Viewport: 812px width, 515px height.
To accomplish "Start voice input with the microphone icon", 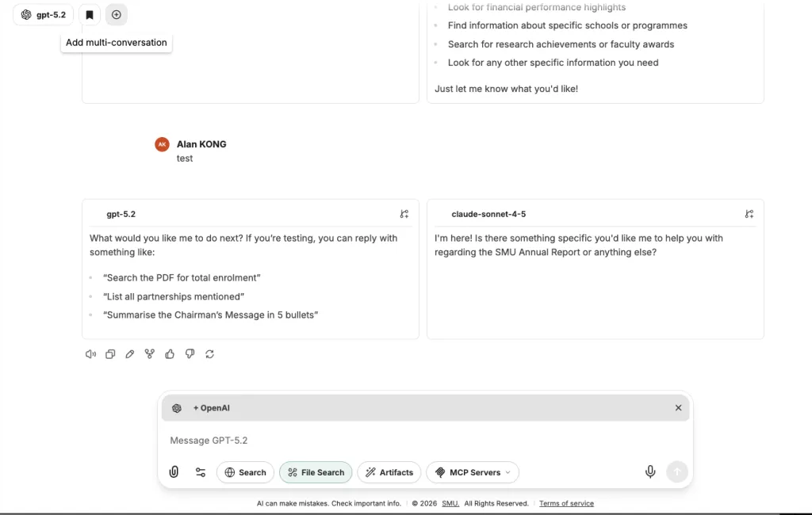I will click(650, 471).
